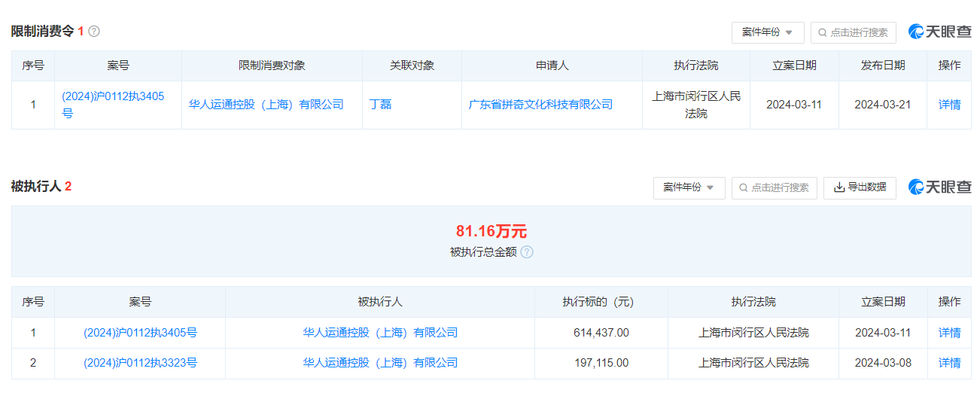Click the Tianyancha logo in 限制消费令 section
This screenshot has width=980, height=396.
coord(939,32)
